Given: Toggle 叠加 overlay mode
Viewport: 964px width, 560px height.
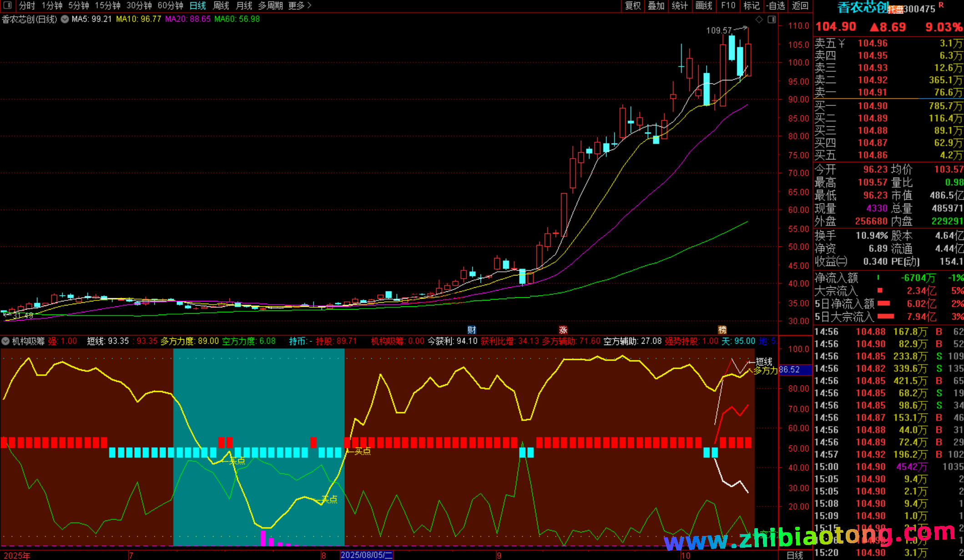Looking at the screenshot, I should [x=656, y=5].
